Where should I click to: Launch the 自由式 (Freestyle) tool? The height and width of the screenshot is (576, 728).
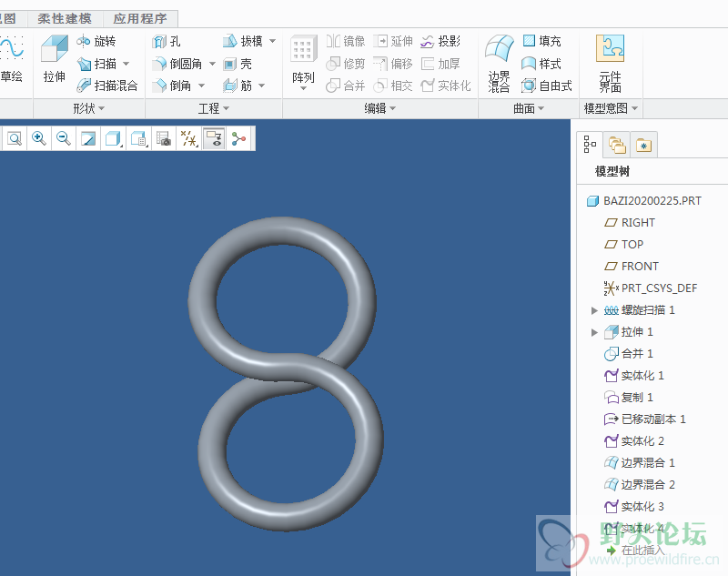(547, 86)
